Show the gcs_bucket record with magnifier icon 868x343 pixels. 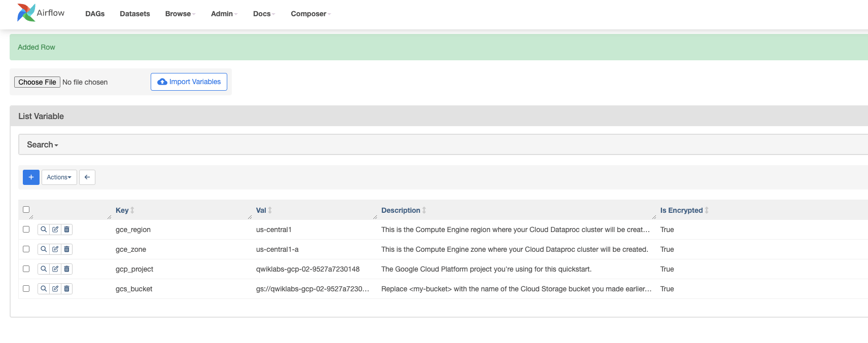point(44,289)
